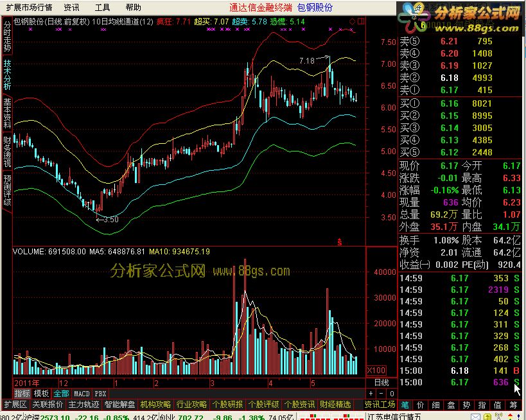The width and height of the screenshot is (526, 420).
Task: Open the 工具 menu
Action: coord(102,7)
